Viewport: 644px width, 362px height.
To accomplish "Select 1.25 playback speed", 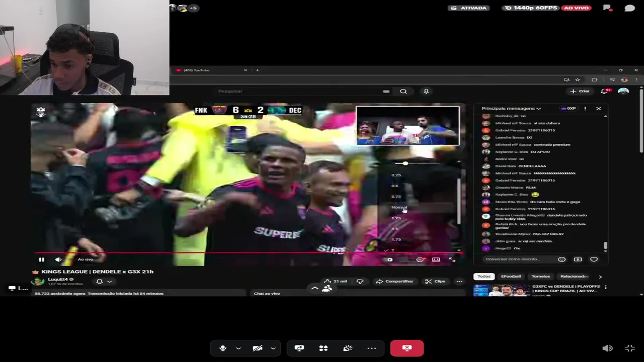I will 396,218.
